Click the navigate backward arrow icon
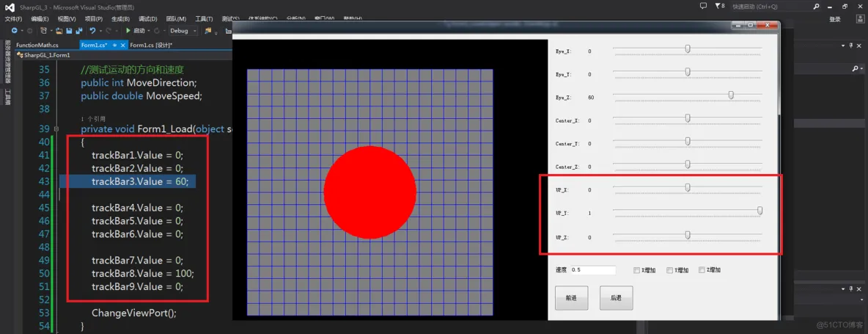Image resolution: width=868 pixels, height=334 pixels. pos(15,31)
